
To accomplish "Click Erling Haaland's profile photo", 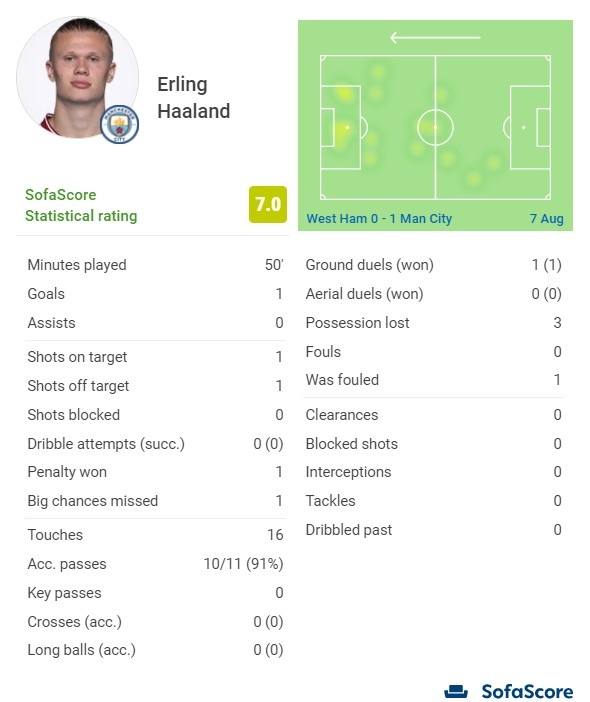I will (77, 77).
